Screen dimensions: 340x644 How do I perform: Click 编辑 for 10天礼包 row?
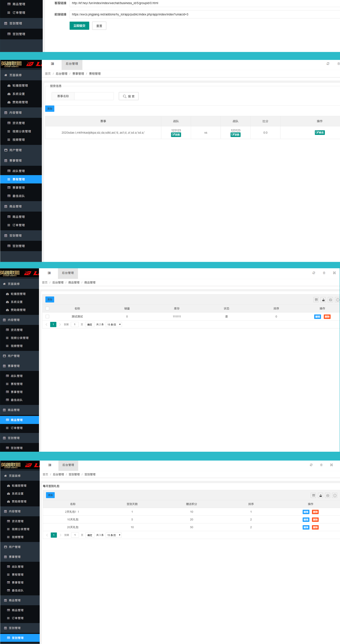pos(306,519)
